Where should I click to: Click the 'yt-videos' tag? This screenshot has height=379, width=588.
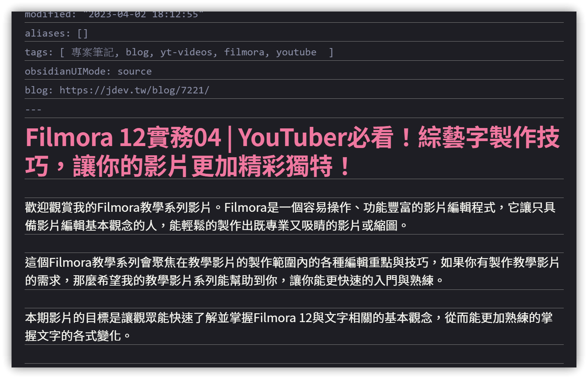coord(186,52)
